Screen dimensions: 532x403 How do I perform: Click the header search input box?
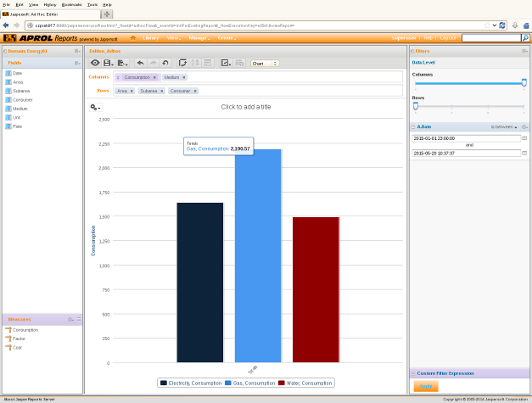491,38
